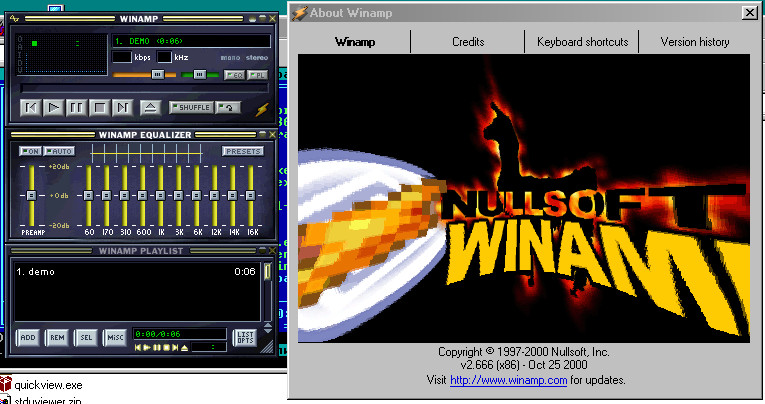Toggle equalizer AUTO button
This screenshot has width=765, height=404.
tap(59, 151)
